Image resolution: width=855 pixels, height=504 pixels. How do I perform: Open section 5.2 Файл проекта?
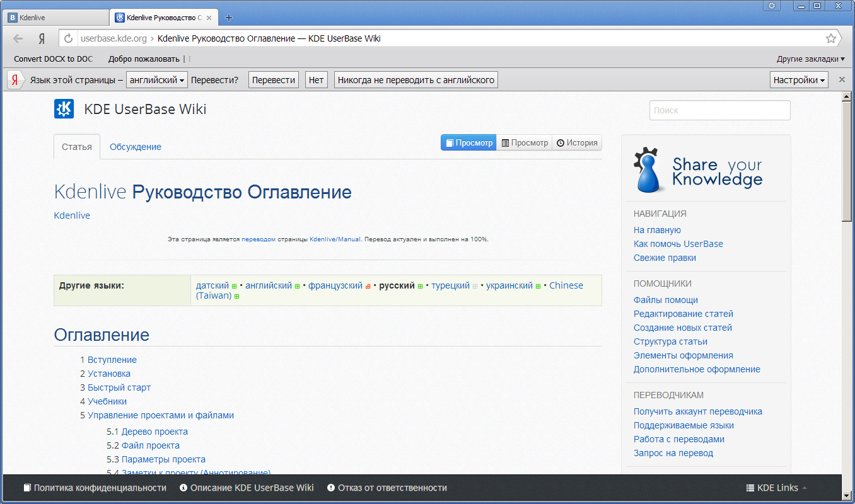pyautogui.click(x=151, y=445)
